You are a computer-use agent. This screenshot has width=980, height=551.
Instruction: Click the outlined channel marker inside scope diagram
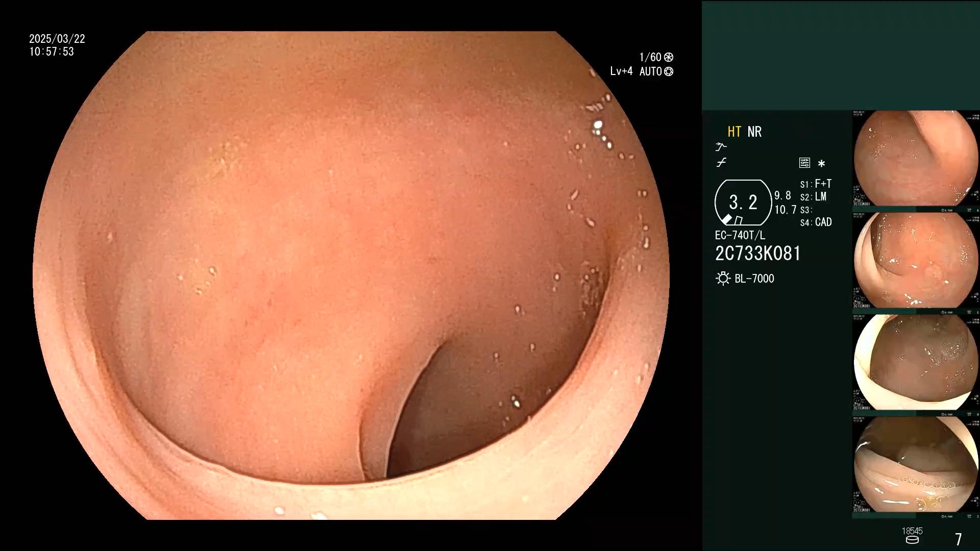tap(739, 220)
